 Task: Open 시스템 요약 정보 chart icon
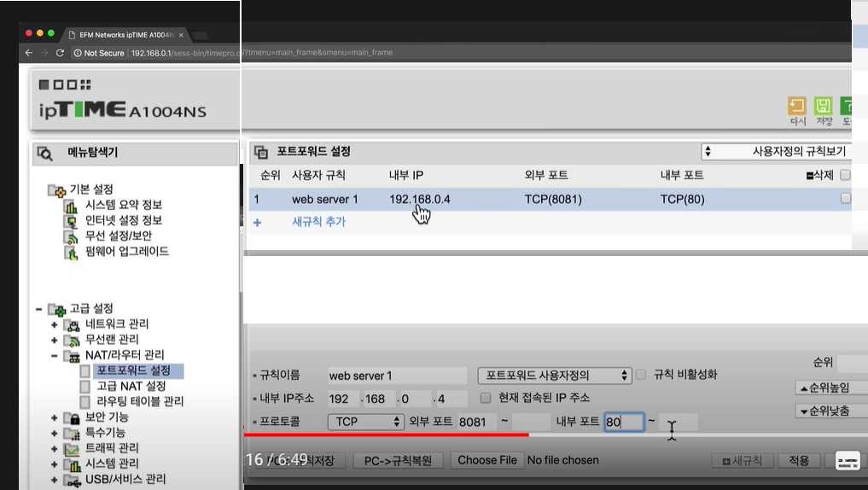click(x=72, y=206)
